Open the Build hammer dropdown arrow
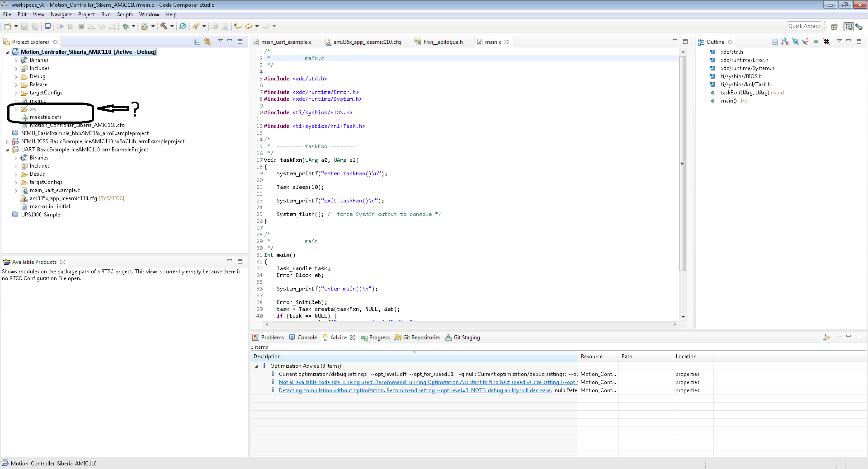This screenshot has width=868, height=469. coord(172,26)
